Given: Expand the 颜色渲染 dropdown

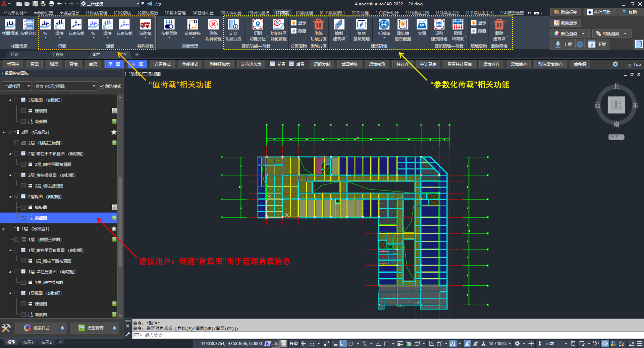Looking at the screenshot, I should [583, 33].
